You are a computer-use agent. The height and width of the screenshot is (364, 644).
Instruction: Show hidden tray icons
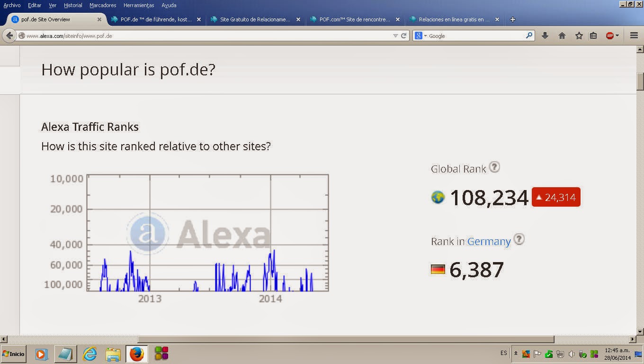pyautogui.click(x=516, y=354)
